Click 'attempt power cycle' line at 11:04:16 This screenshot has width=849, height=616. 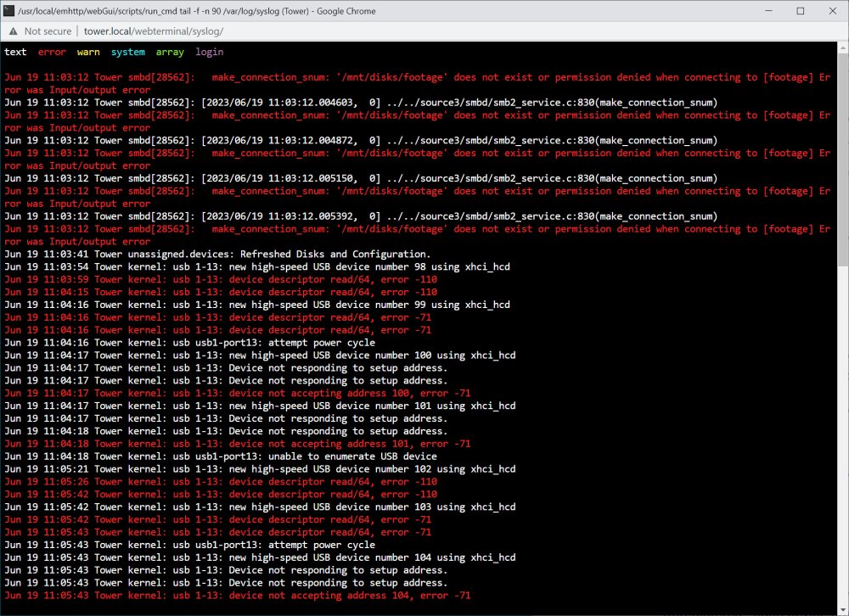tap(189, 343)
